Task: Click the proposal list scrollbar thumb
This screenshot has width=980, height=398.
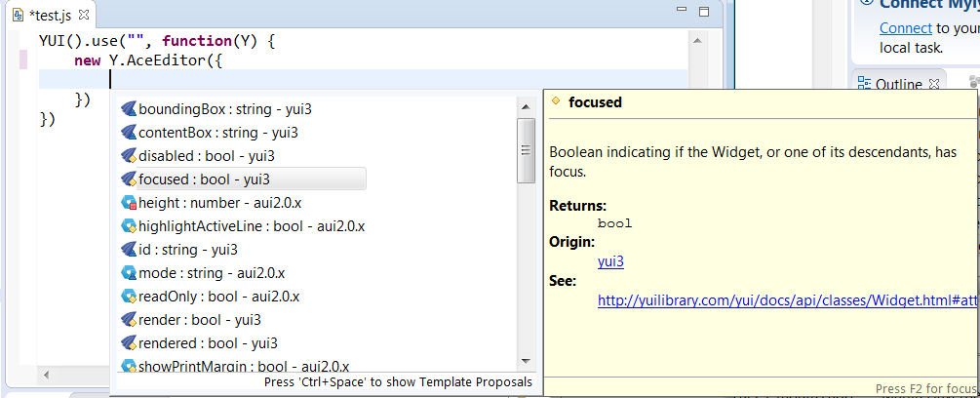Action: 526,150
